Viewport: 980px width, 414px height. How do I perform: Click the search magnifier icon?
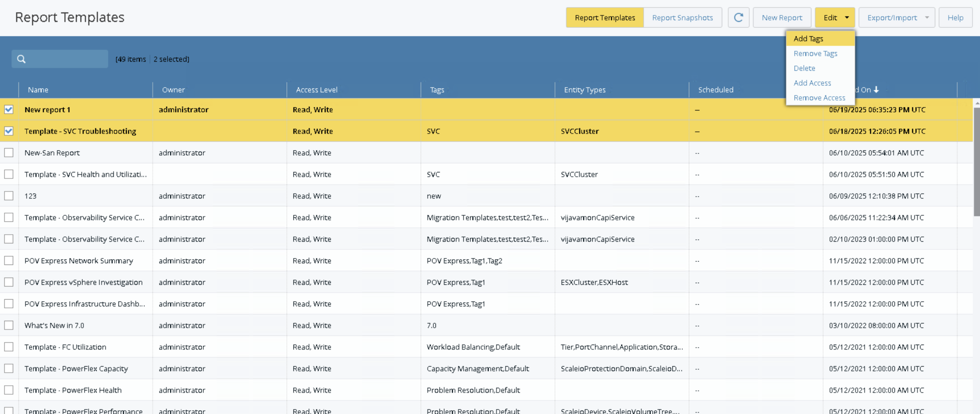click(21, 59)
